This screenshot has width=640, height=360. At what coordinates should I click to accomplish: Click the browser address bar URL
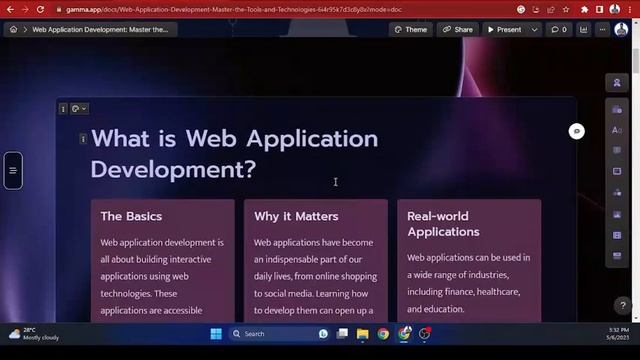coord(234,9)
